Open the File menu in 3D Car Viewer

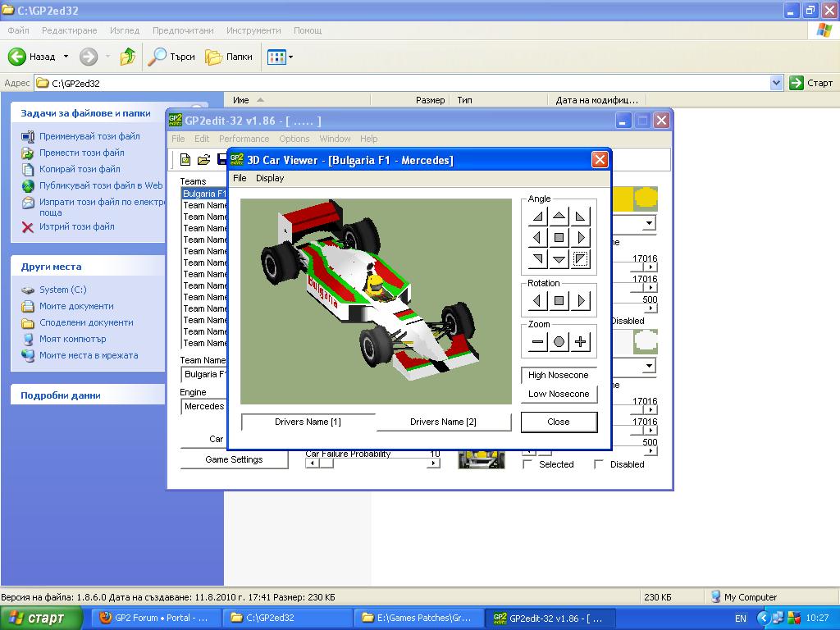(240, 178)
